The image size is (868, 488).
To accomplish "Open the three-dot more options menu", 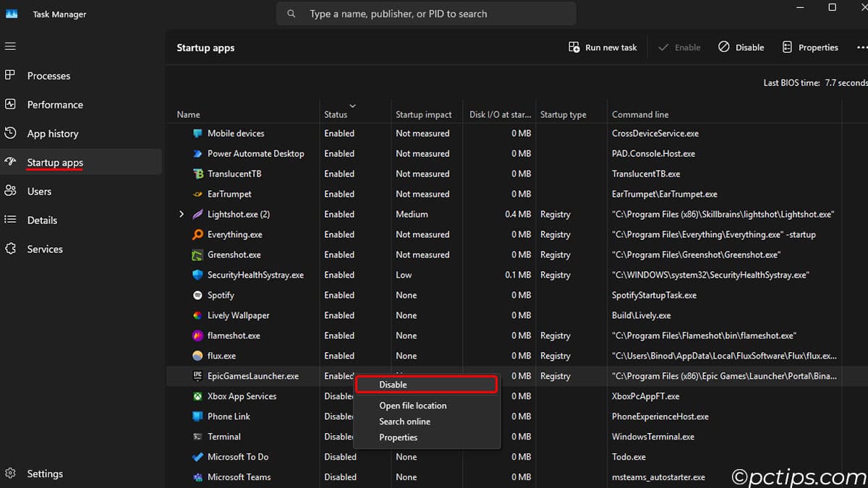I will point(861,47).
